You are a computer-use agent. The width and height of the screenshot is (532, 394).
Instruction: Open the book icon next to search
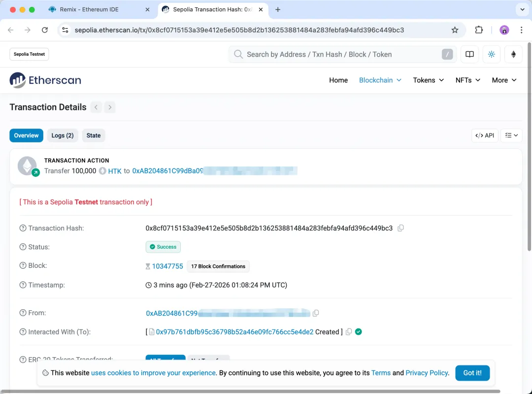[x=469, y=54]
